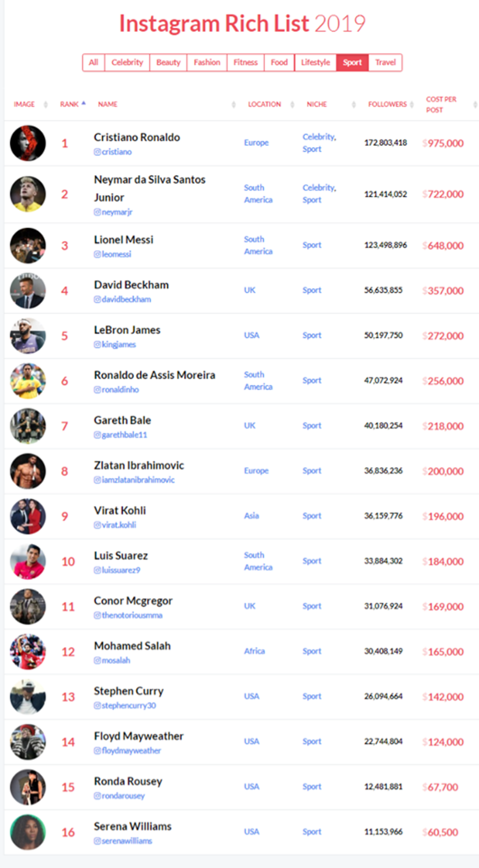
Task: Choose the Fitness category tab
Action: pos(245,63)
